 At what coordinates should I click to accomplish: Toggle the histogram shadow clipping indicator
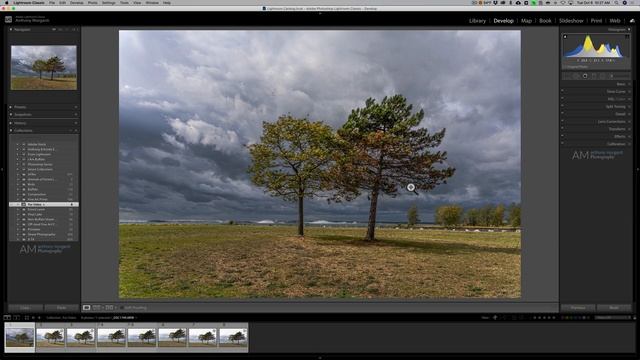click(565, 37)
